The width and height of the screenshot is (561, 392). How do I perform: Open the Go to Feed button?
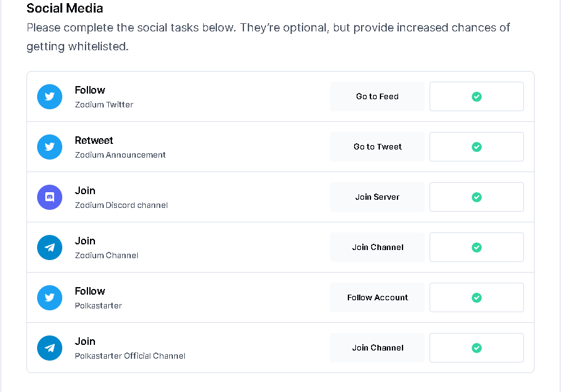click(377, 97)
